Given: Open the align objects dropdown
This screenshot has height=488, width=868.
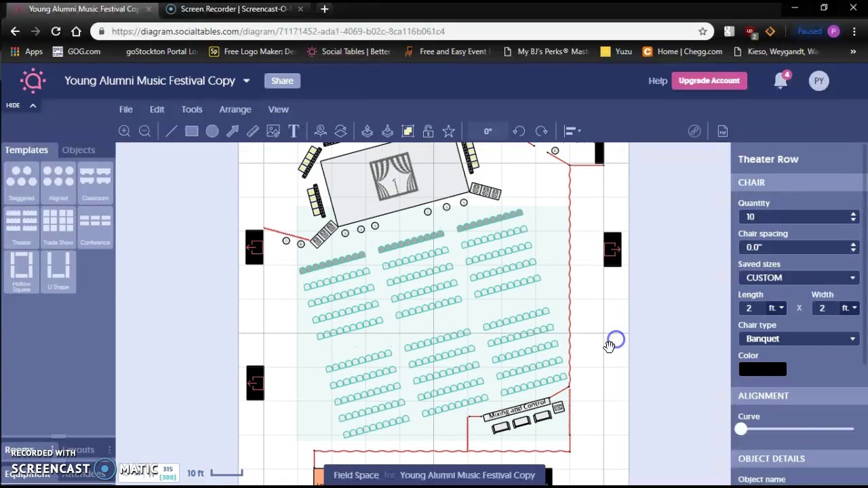Looking at the screenshot, I should point(573,131).
